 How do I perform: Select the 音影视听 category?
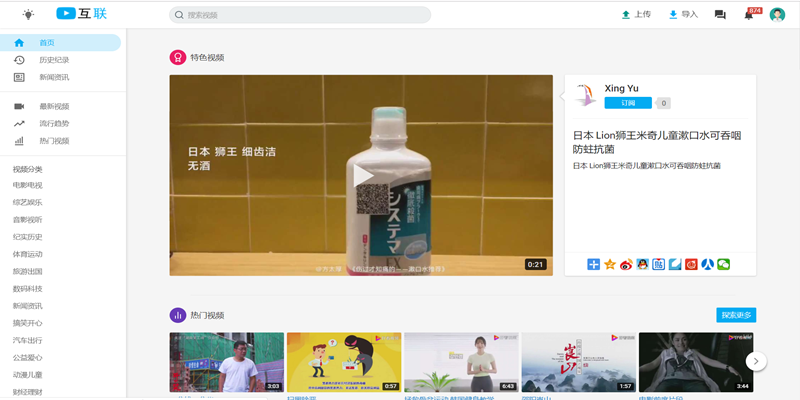tap(28, 220)
